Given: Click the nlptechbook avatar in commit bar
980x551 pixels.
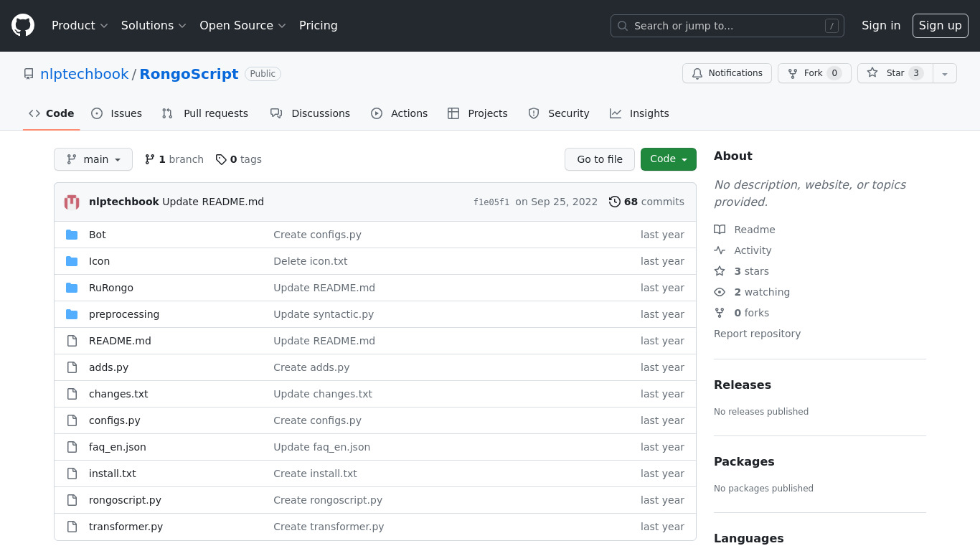Looking at the screenshot, I should [x=72, y=202].
